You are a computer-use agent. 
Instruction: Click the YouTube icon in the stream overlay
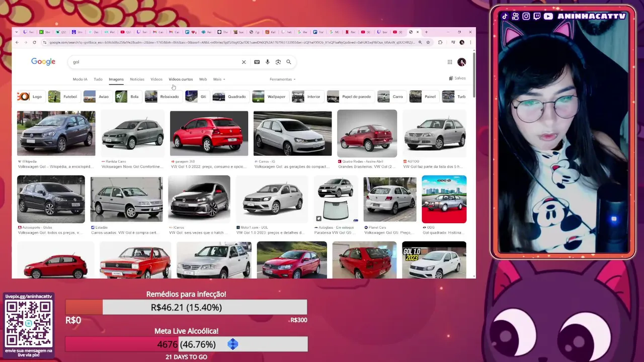pyautogui.click(x=548, y=16)
